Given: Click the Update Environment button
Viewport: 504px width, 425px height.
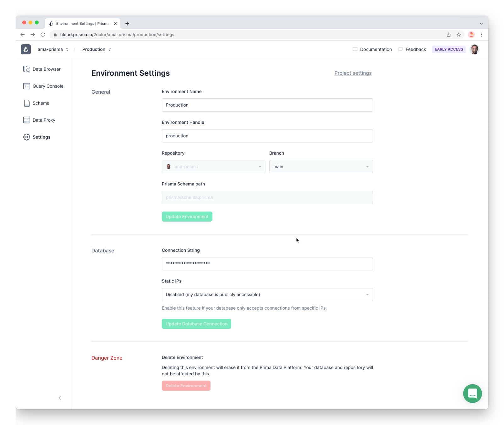Looking at the screenshot, I should tap(187, 217).
